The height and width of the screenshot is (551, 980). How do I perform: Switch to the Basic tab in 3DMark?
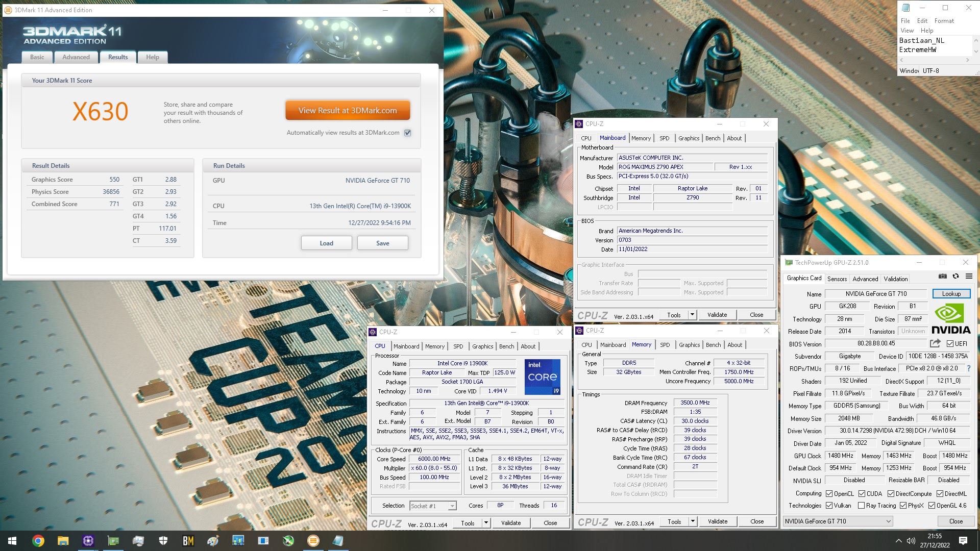(37, 57)
